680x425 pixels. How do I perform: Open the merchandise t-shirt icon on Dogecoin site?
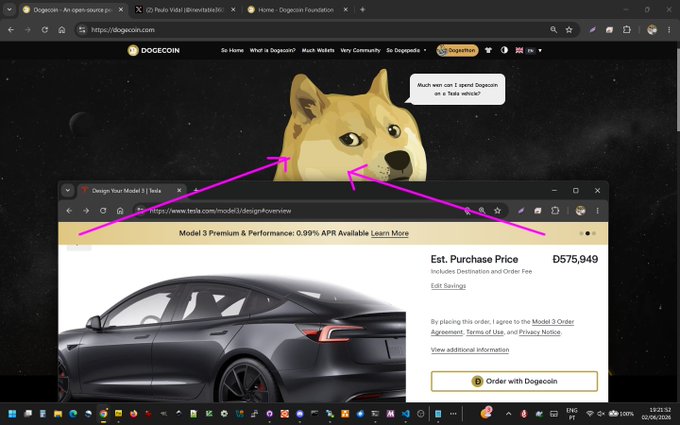(488, 50)
